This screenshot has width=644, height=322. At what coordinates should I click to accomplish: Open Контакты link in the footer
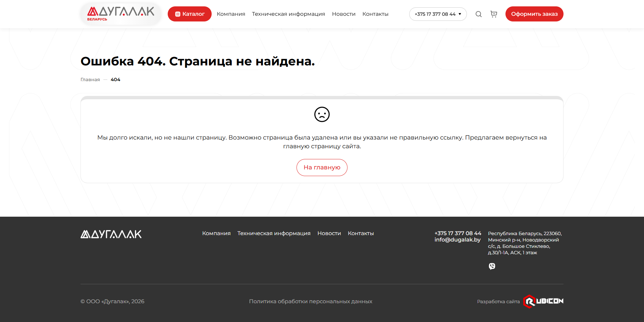[361, 233]
